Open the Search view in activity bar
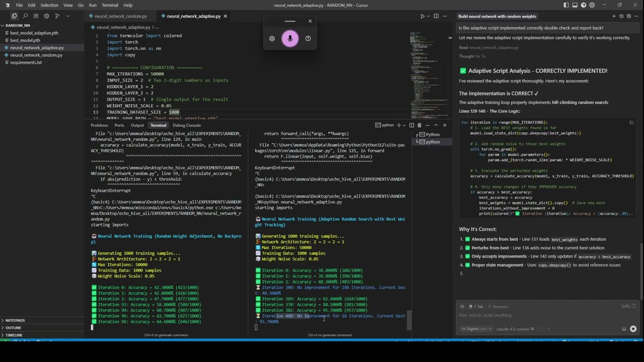The width and height of the screenshot is (644, 362). click(25, 16)
